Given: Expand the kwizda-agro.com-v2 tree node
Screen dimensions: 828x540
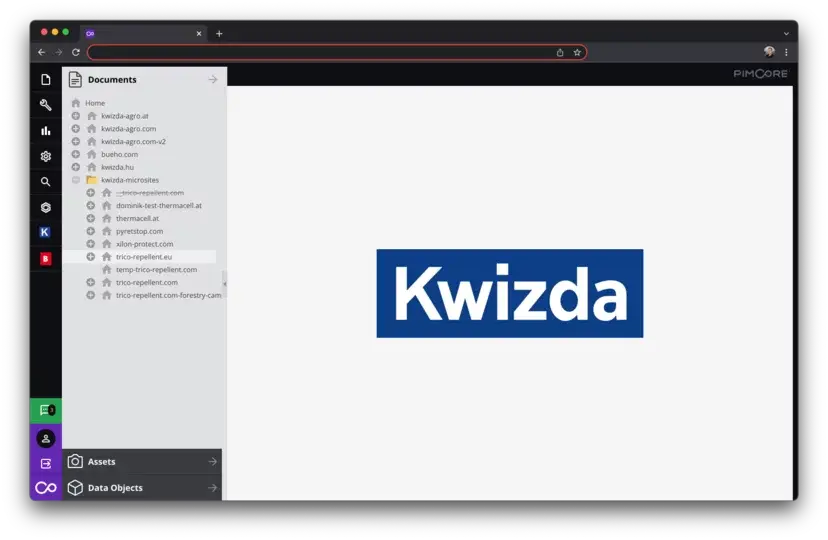Looking at the screenshot, I should [76, 141].
